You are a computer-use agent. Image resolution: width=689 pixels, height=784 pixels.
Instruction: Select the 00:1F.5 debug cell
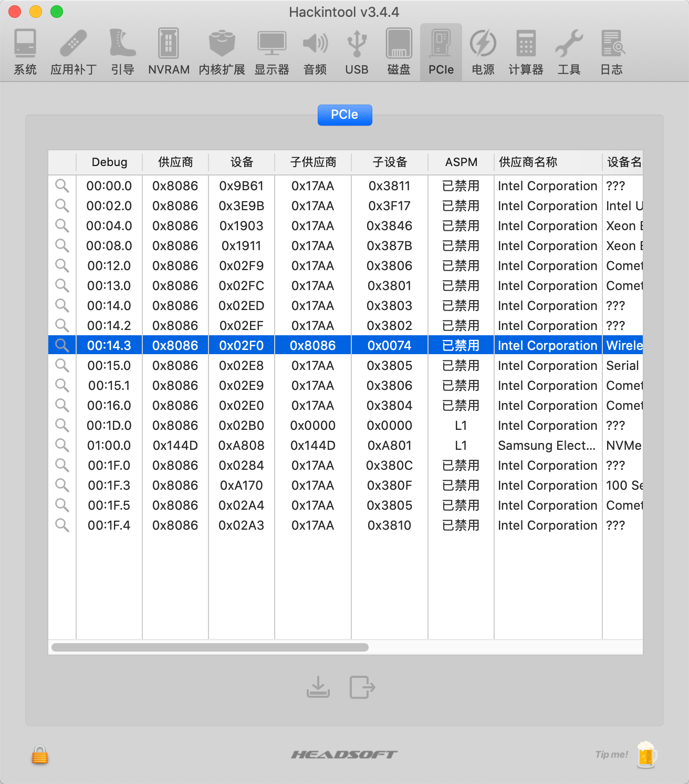coord(109,505)
